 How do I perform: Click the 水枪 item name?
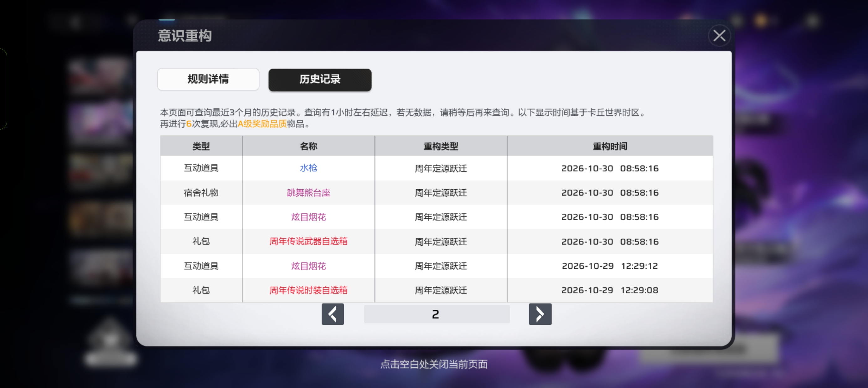tap(308, 168)
